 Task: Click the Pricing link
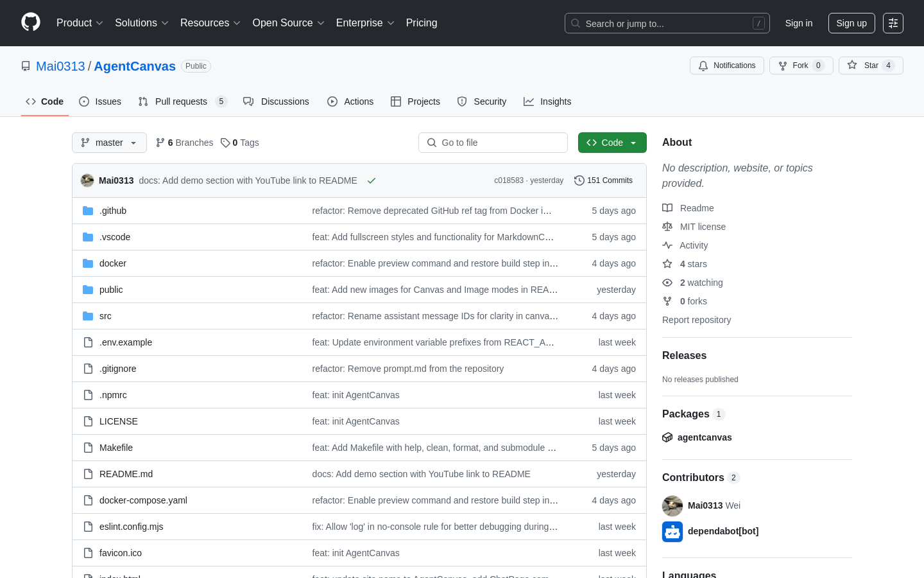pos(422,23)
